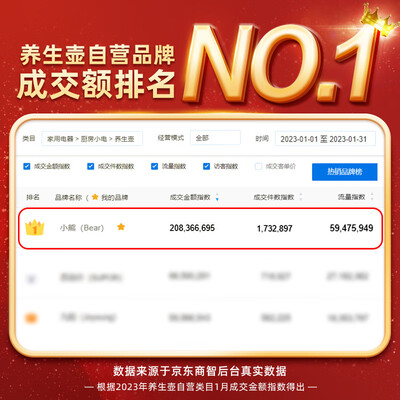Viewport: 400px width, 400px height.
Task: Click the blurred rank 2 medal icon
Action: 31,278
